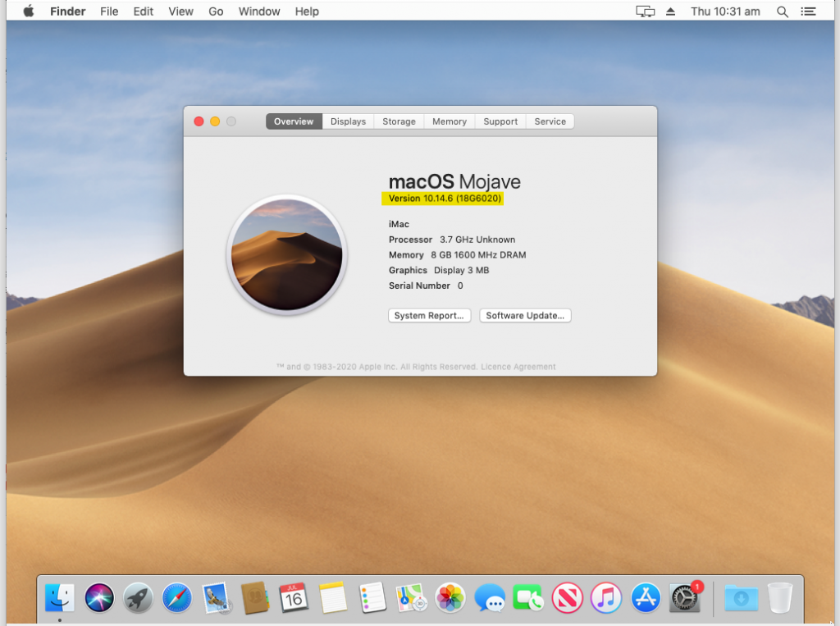This screenshot has width=840, height=626.
Task: Switch to the Memory tab
Action: coord(450,121)
